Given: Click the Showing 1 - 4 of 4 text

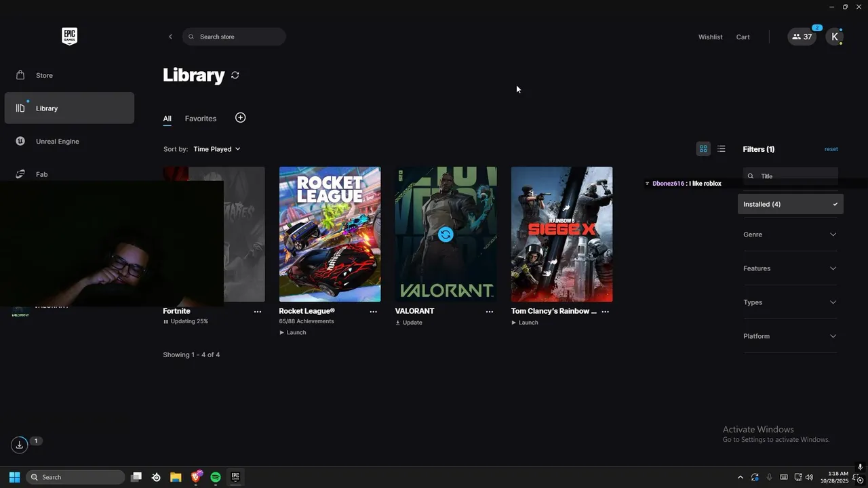Looking at the screenshot, I should tap(191, 355).
